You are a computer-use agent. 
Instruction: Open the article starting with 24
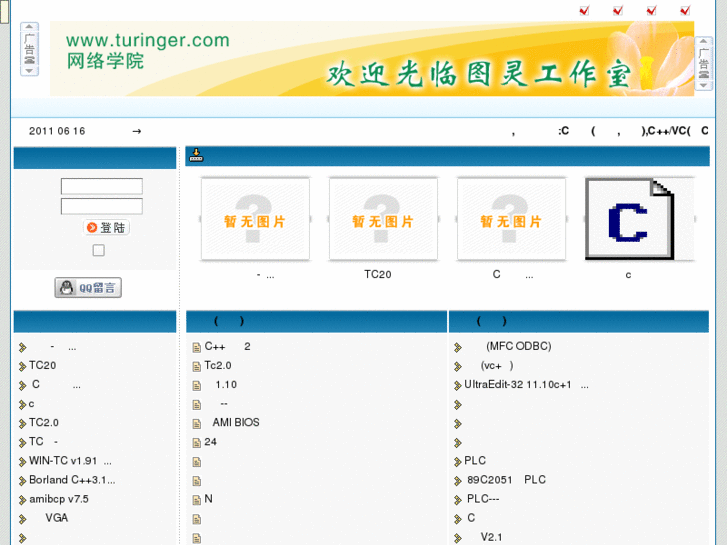coord(210,442)
